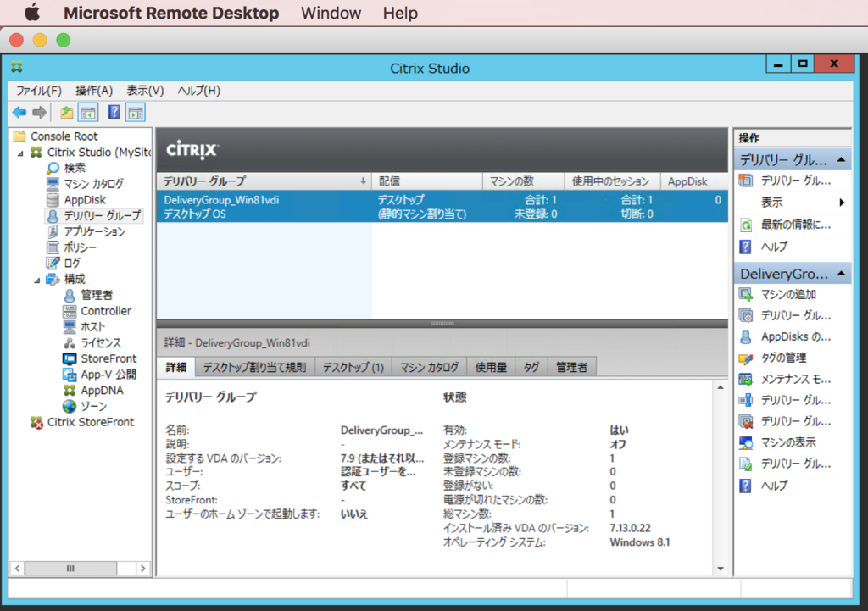The width and height of the screenshot is (868, 611).
Task: Sort by デリバリー グループ column header
Action: pos(264,181)
